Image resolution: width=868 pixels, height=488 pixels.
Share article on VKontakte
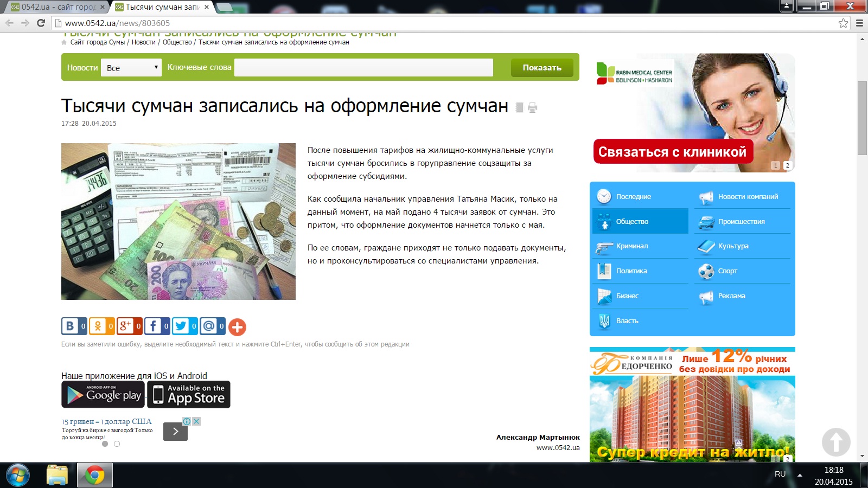tap(70, 326)
